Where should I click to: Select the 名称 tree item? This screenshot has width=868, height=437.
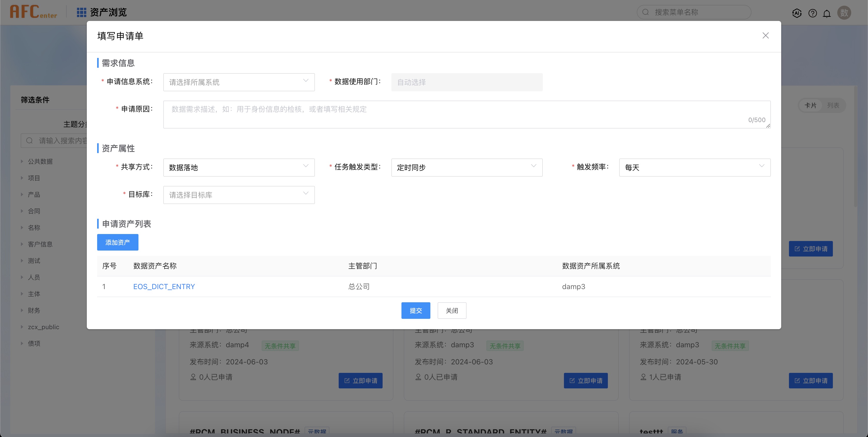pyautogui.click(x=34, y=228)
